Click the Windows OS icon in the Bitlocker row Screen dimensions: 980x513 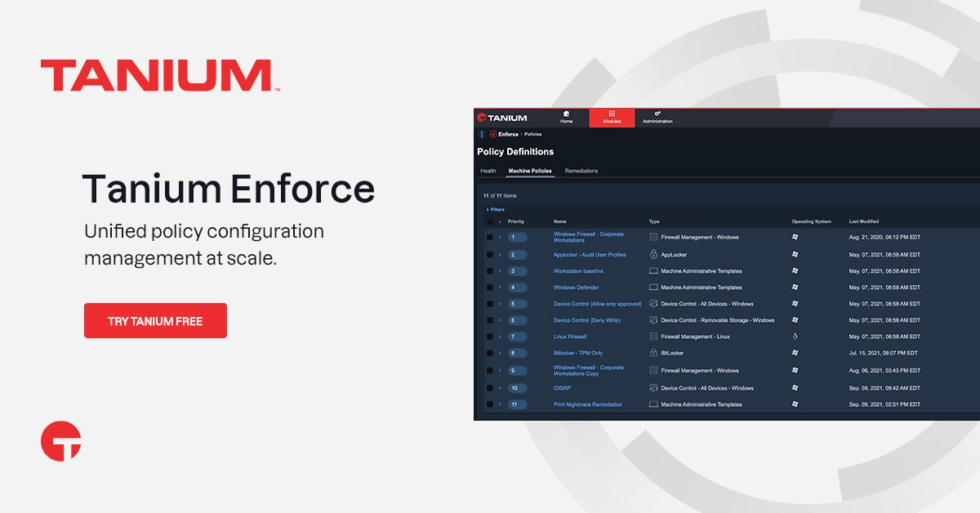[795, 353]
